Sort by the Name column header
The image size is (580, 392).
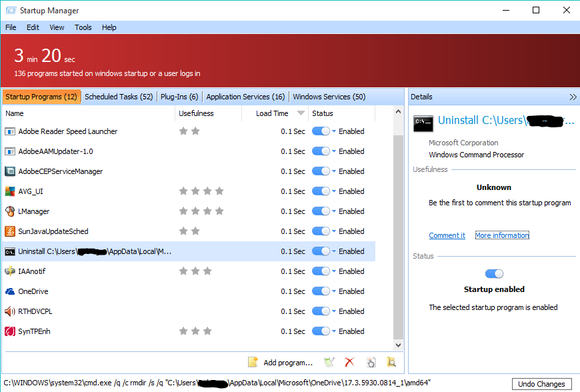click(x=89, y=113)
